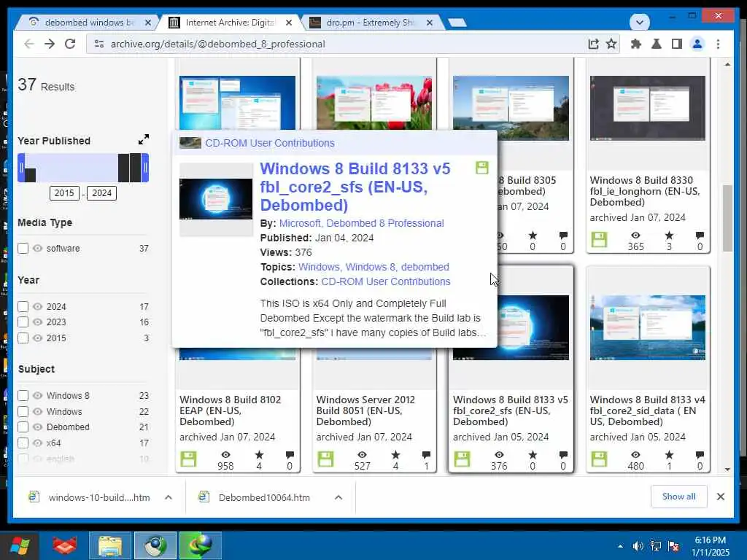Open volume control in system tray
Image resolution: width=747 pixels, height=560 pixels.
click(638, 546)
